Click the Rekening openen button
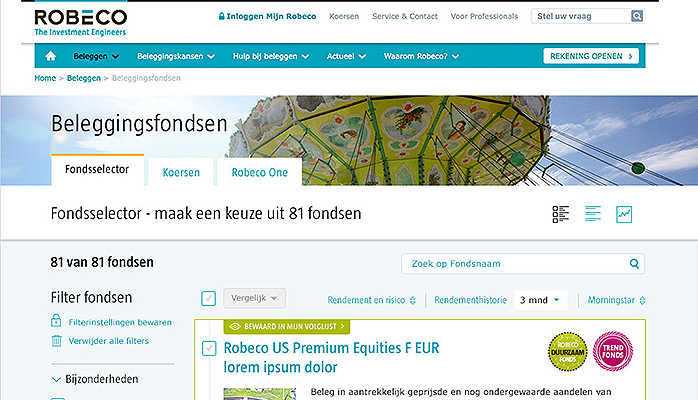Viewport: 698px width, 400px height. (591, 56)
